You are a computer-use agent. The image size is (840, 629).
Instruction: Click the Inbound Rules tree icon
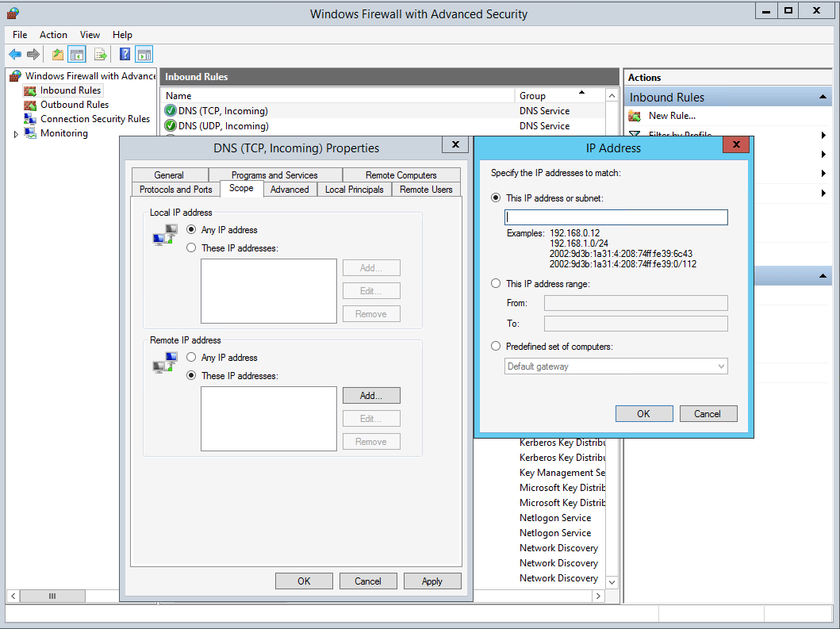click(x=30, y=90)
